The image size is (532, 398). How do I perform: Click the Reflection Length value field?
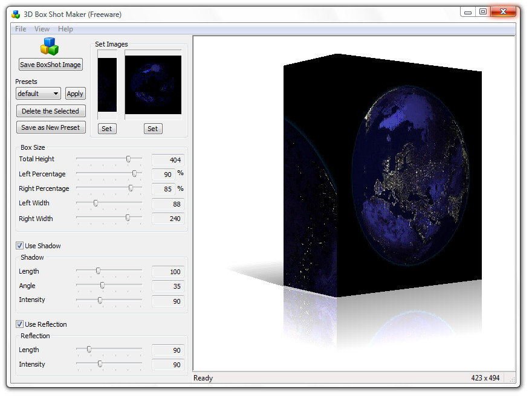(168, 350)
